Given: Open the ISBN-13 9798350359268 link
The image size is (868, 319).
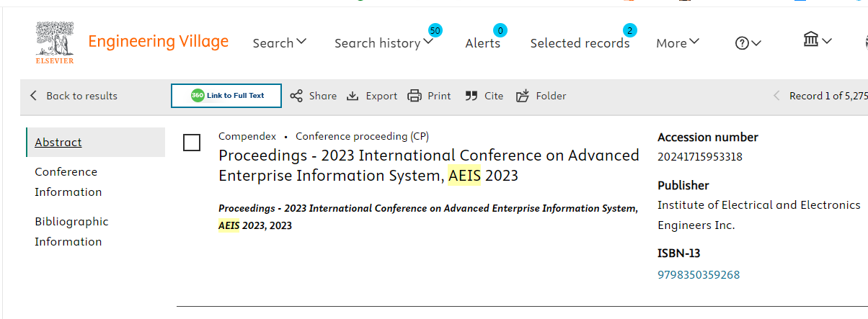Looking at the screenshot, I should pyautogui.click(x=699, y=275).
